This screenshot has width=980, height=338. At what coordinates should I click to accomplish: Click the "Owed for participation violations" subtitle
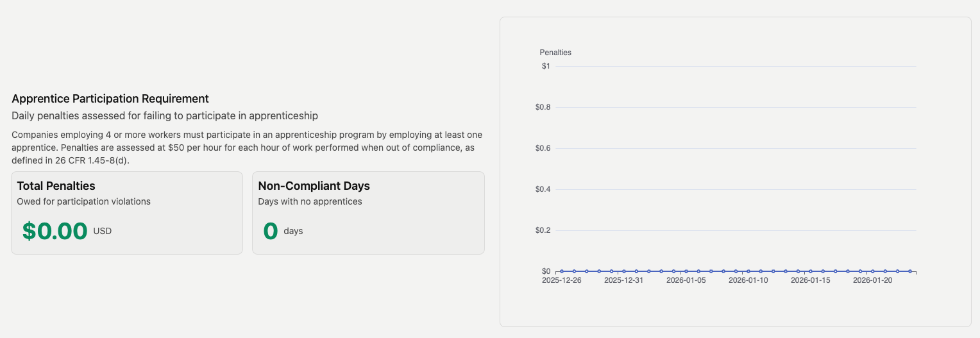pyautogui.click(x=84, y=201)
